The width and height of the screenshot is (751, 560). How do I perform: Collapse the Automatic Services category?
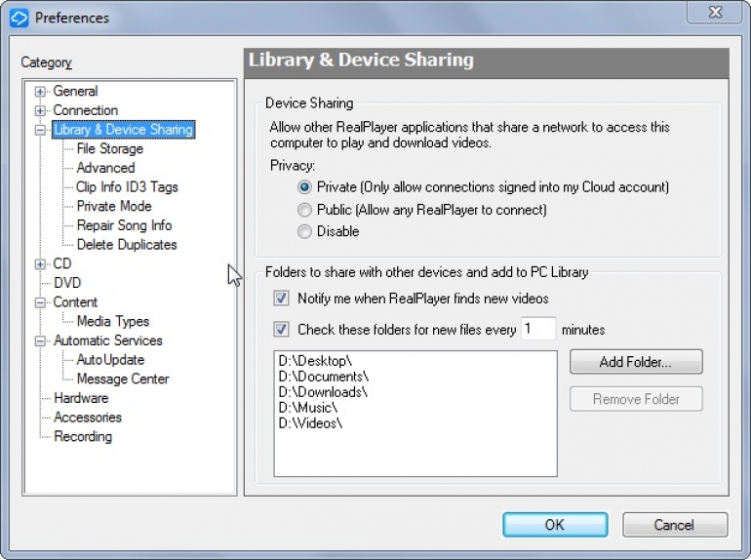point(40,340)
